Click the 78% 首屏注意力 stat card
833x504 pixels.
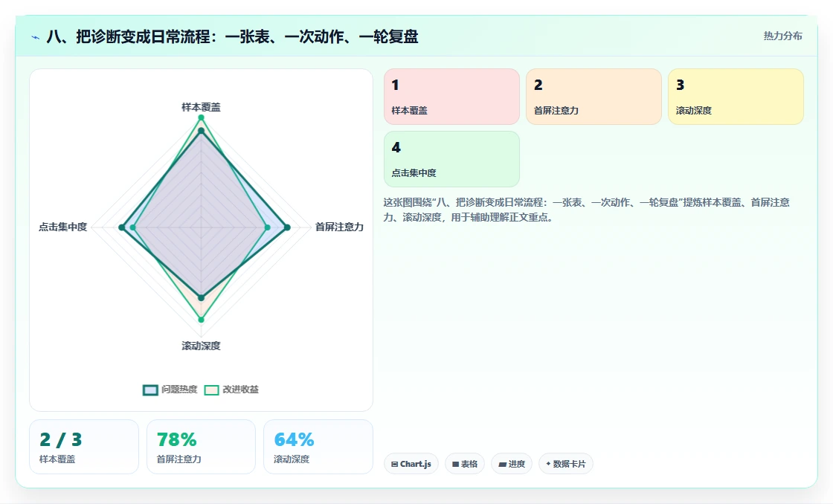[x=201, y=447]
